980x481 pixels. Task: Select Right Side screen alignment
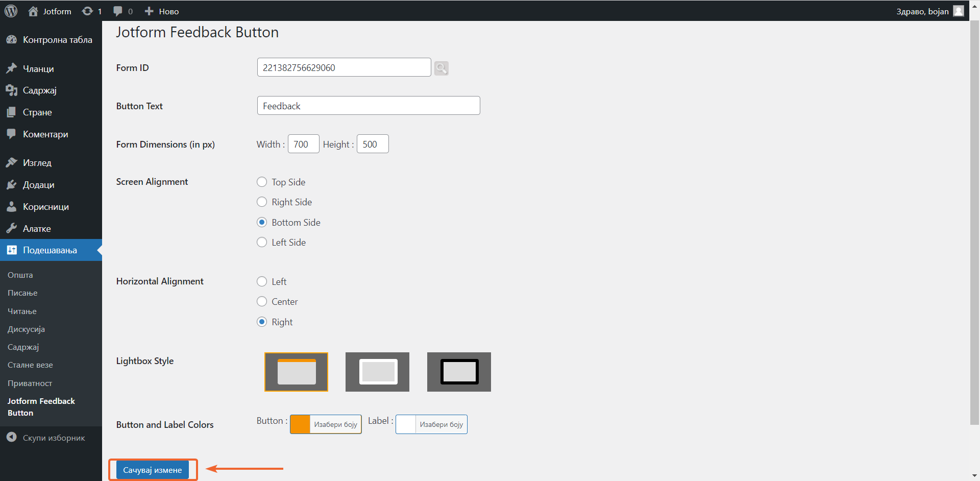(262, 202)
